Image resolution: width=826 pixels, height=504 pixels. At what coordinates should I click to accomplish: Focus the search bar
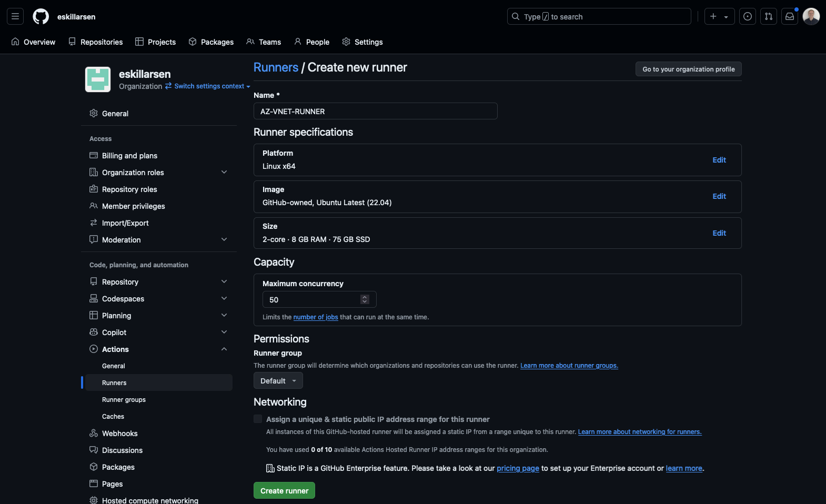[599, 16]
